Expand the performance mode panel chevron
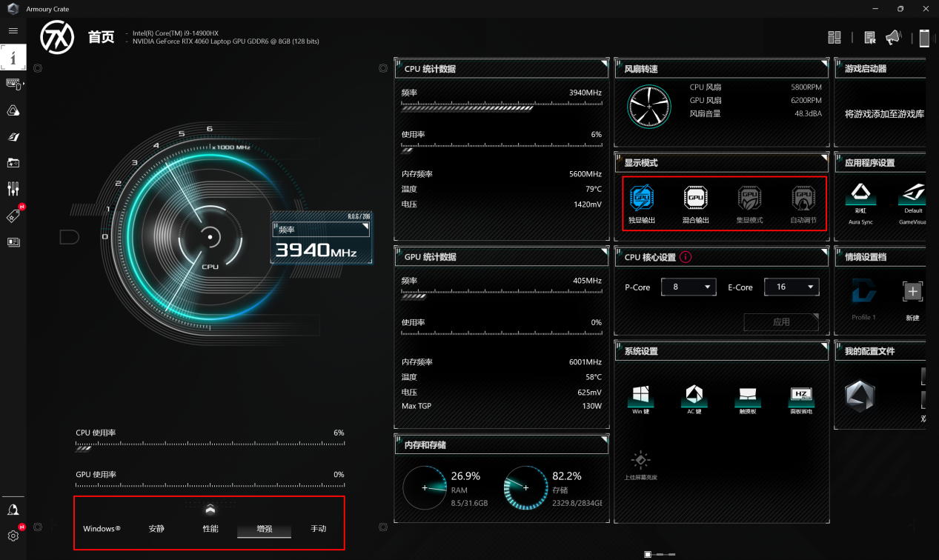The width and height of the screenshot is (939, 560). (x=210, y=509)
